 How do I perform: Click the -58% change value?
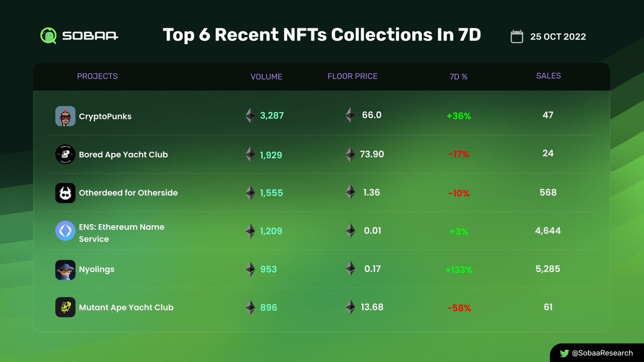click(x=458, y=308)
